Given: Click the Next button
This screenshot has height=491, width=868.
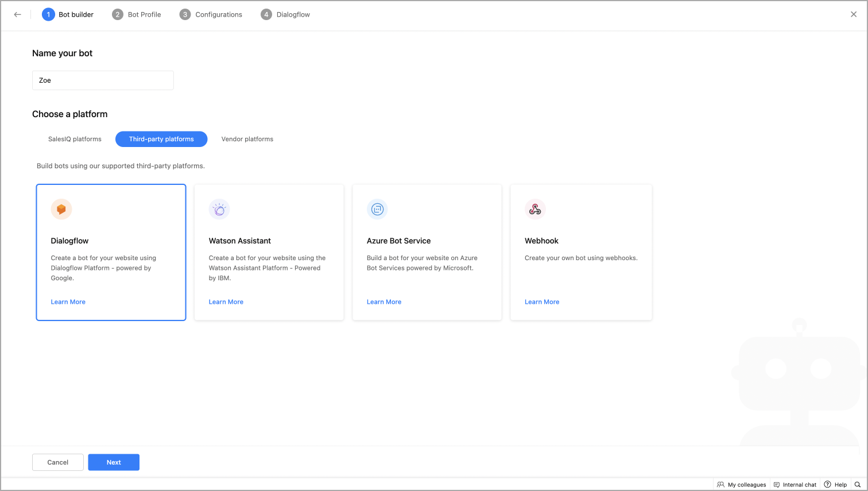Looking at the screenshot, I should pos(114,462).
